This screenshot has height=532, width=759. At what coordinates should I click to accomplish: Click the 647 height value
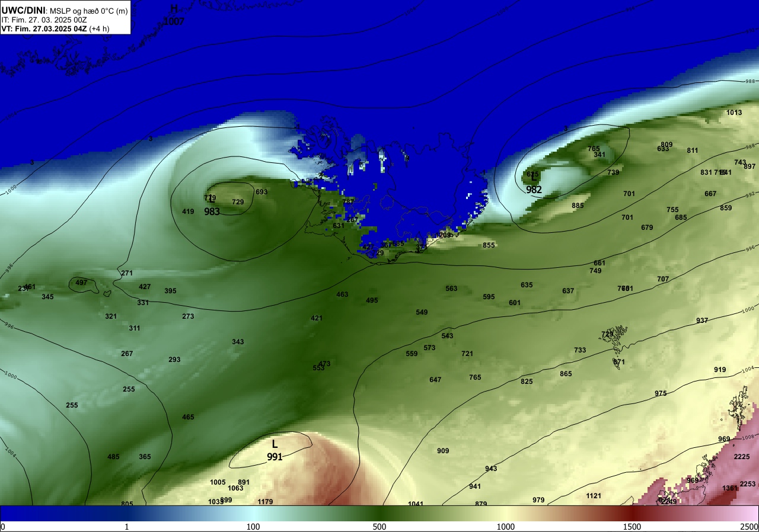[435, 380]
